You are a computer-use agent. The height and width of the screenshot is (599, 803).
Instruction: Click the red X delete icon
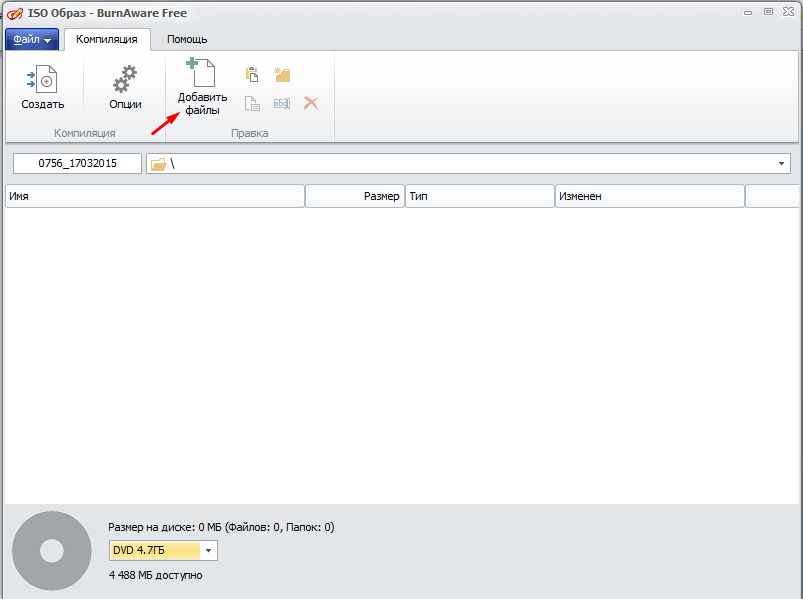(x=311, y=103)
